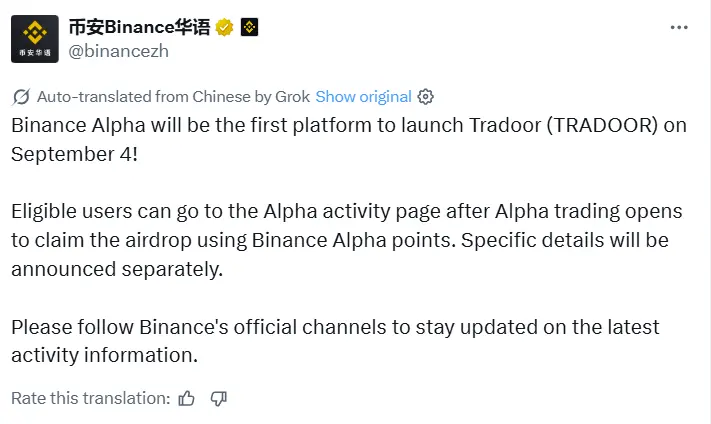This screenshot has height=424, width=711.
Task: Click the black Binance affiliate badge
Action: click(x=249, y=27)
